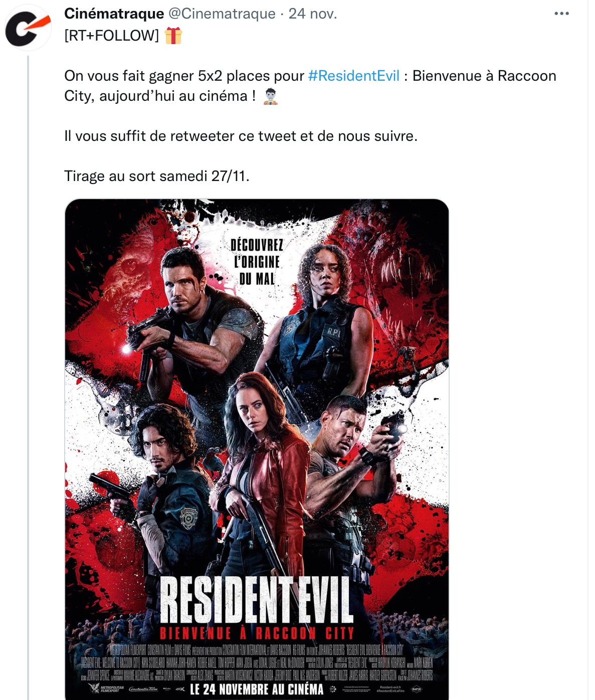The width and height of the screenshot is (595, 700).
Task: Click 'BIENVENUE À RACCOON CITY' red subtitle on poster
Action: 257,633
